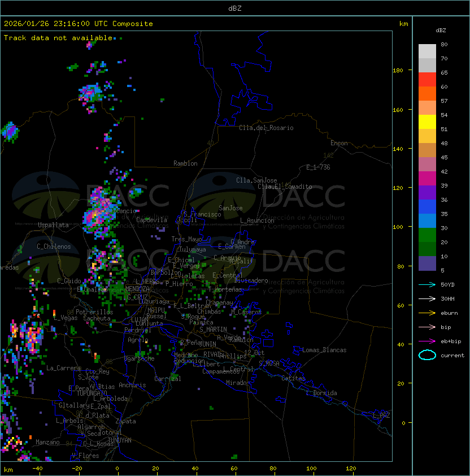Select the blue swatch below 36 dBZ

(427, 206)
